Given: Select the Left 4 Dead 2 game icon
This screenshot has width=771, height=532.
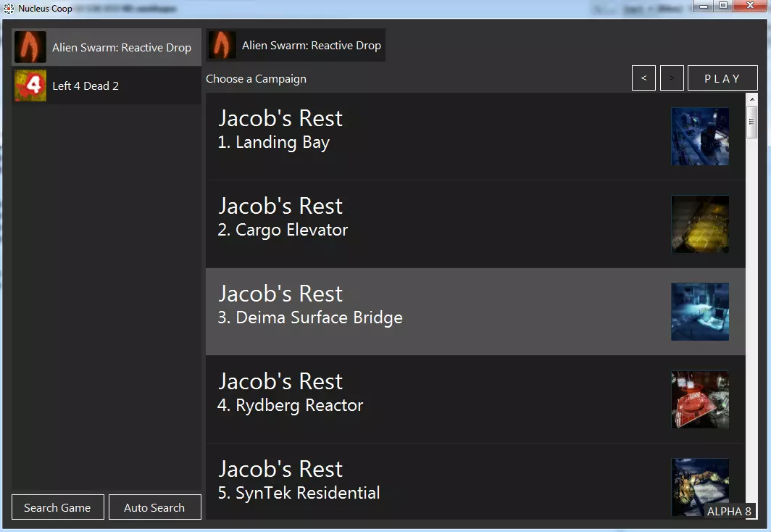Looking at the screenshot, I should [30, 86].
